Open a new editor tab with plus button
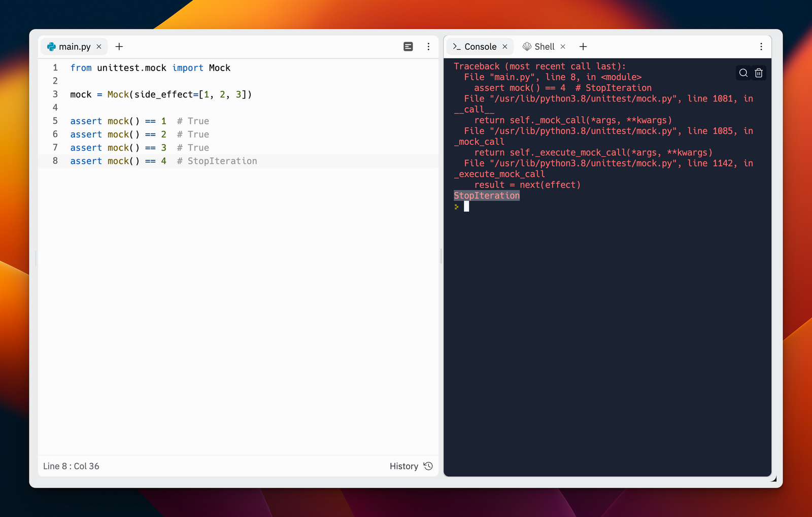 click(119, 46)
